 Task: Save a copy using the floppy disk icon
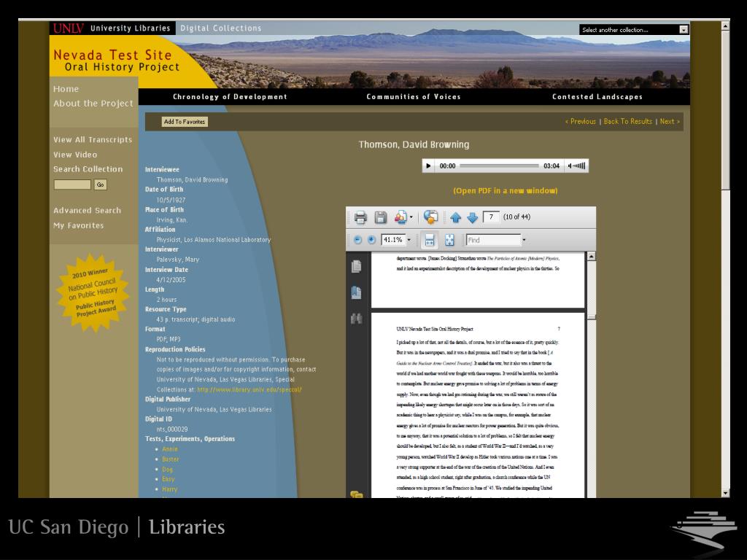coord(381,217)
